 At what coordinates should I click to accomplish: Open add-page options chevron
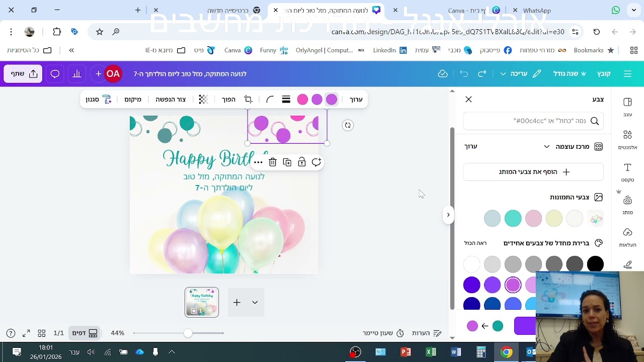point(255,302)
